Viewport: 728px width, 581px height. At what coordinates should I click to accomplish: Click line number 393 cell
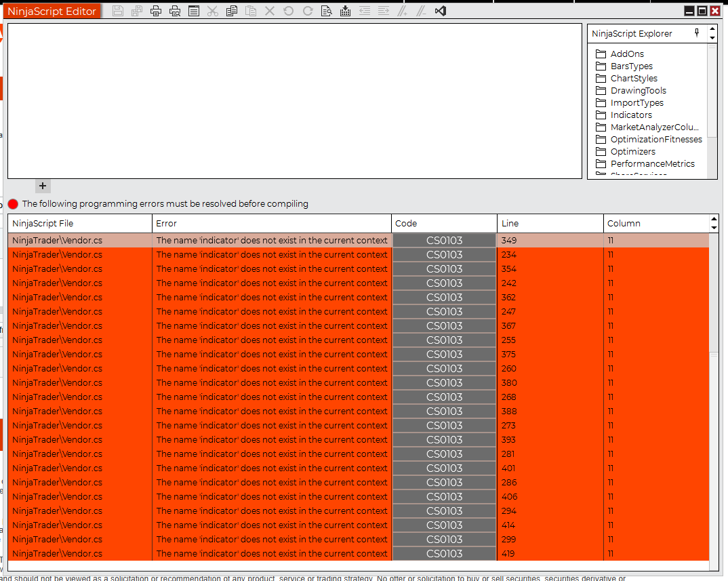550,440
